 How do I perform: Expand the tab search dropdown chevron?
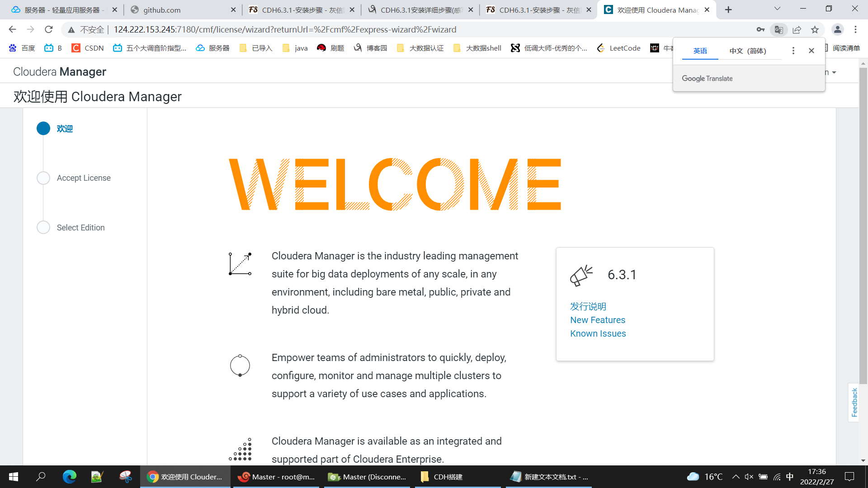(x=777, y=9)
